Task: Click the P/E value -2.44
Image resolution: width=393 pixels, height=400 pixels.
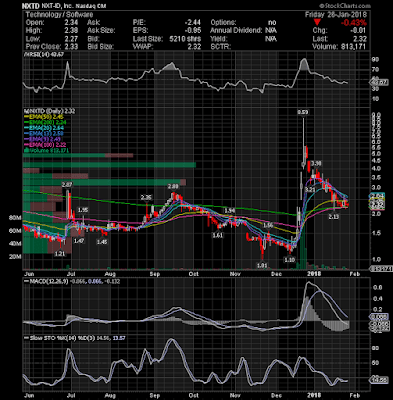Action: 193,23
